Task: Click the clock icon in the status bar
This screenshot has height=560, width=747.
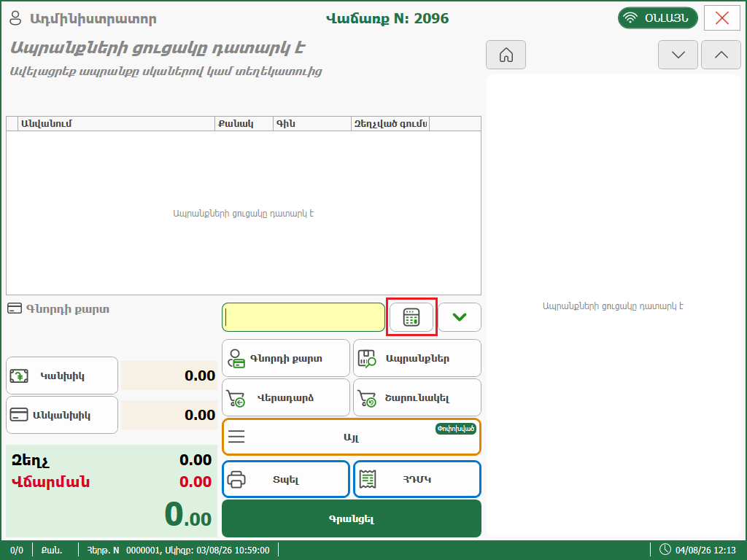Action: pyautogui.click(x=665, y=550)
